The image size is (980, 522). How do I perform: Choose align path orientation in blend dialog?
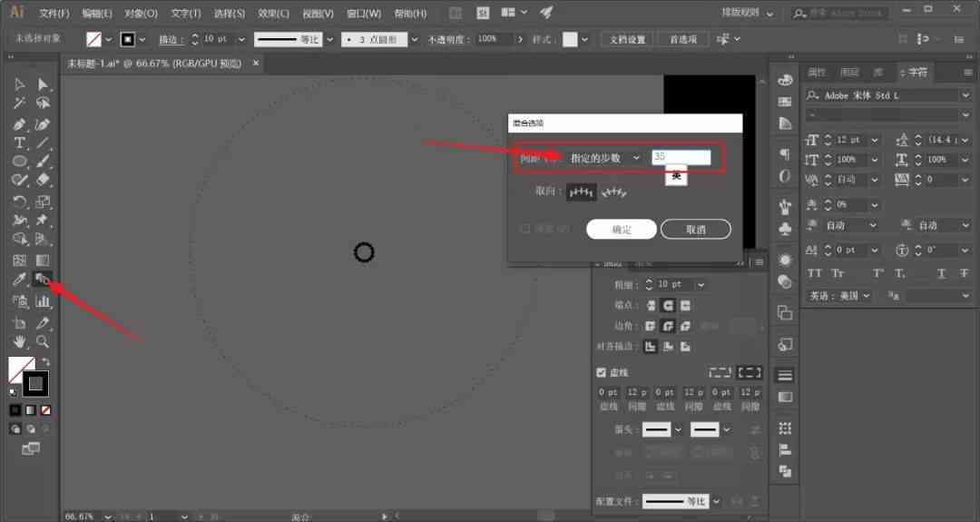[x=613, y=192]
